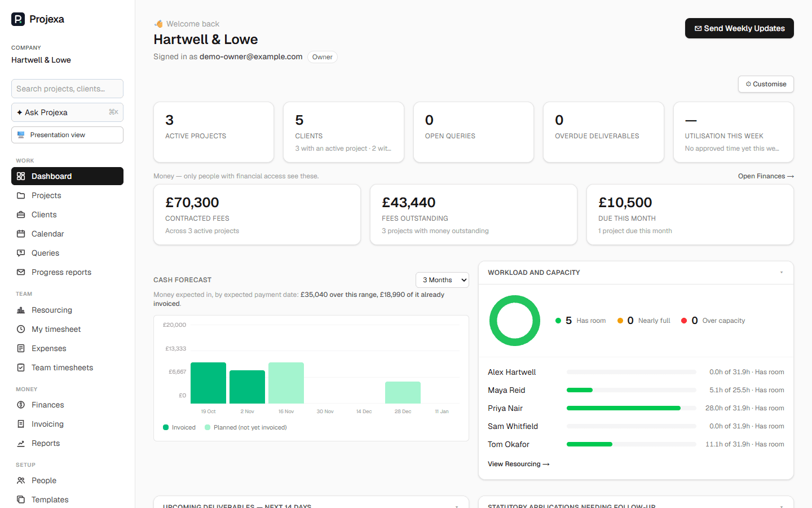Navigate to the Finances page
The height and width of the screenshot is (508, 812).
click(x=67, y=405)
